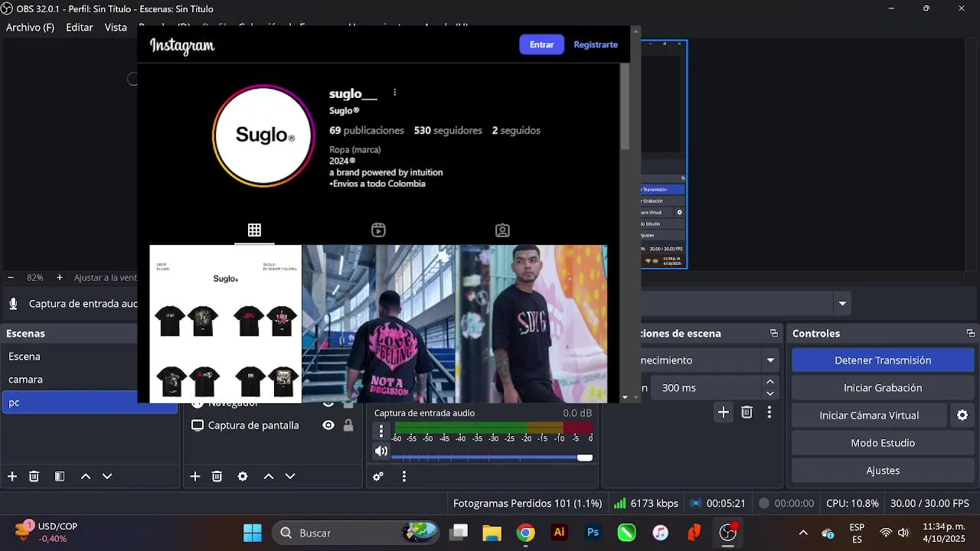
Task: Open Google Chrome from the taskbar
Action: point(525,533)
